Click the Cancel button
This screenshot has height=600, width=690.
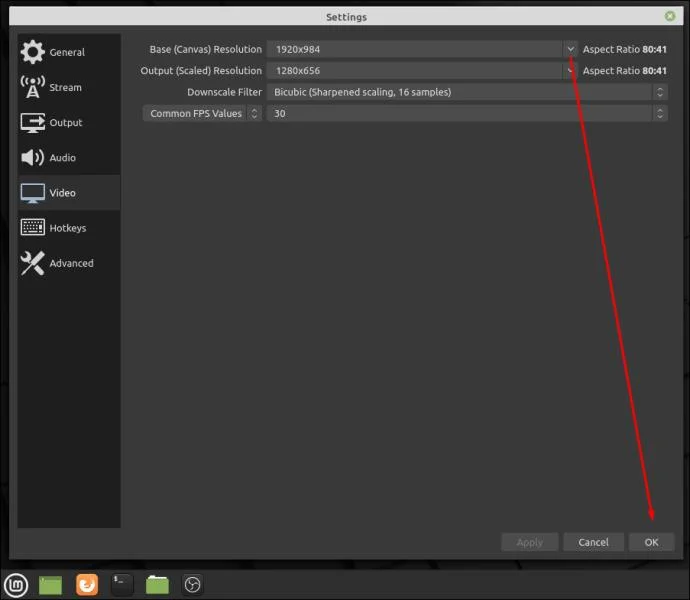pos(593,542)
